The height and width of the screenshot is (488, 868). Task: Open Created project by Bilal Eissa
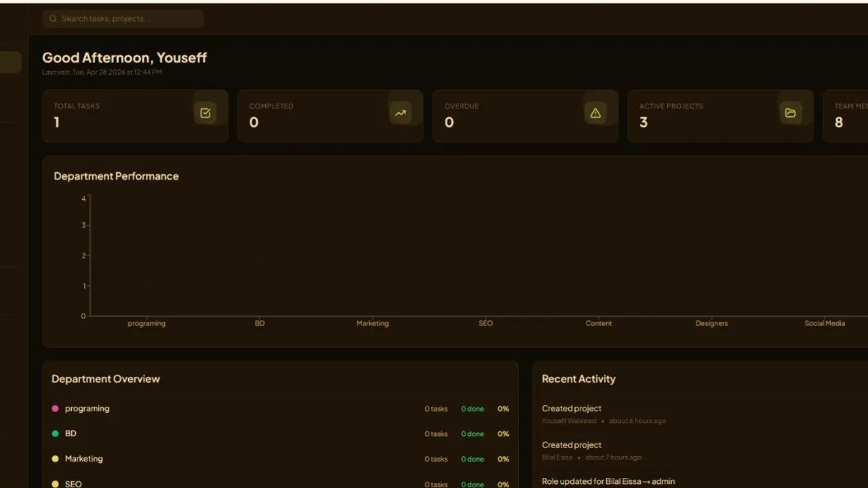700,451
